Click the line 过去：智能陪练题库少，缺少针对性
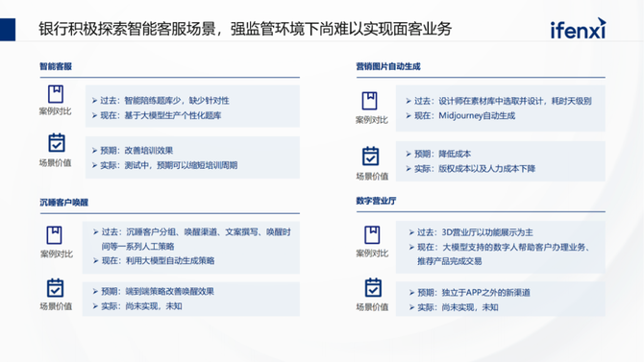This screenshot has width=644, height=362. coord(161,101)
